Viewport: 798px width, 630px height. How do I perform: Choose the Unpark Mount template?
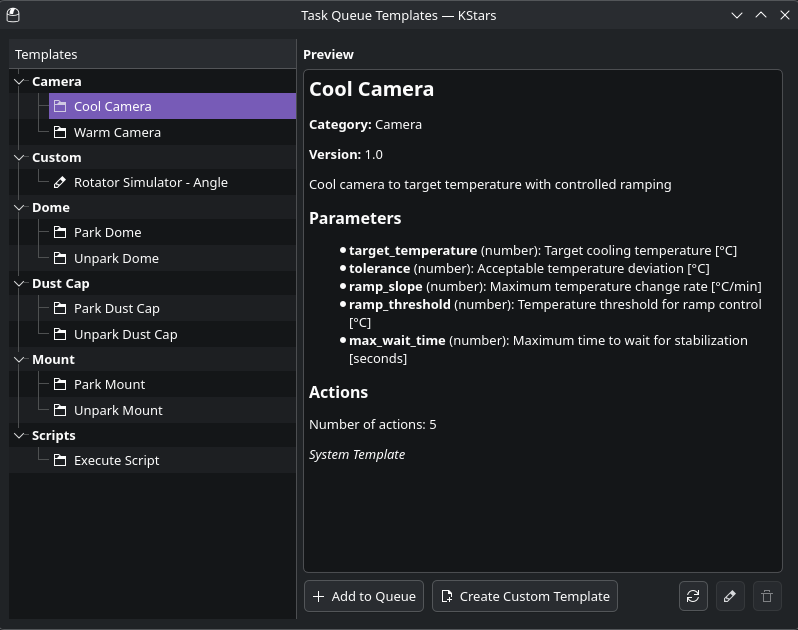[118, 410]
